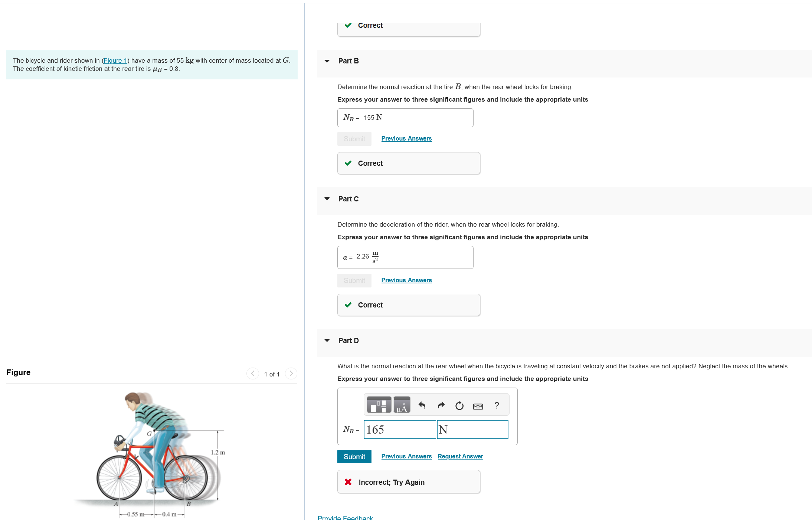Click Request Answer in Part D
This screenshot has width=812, height=520.
[460, 456]
